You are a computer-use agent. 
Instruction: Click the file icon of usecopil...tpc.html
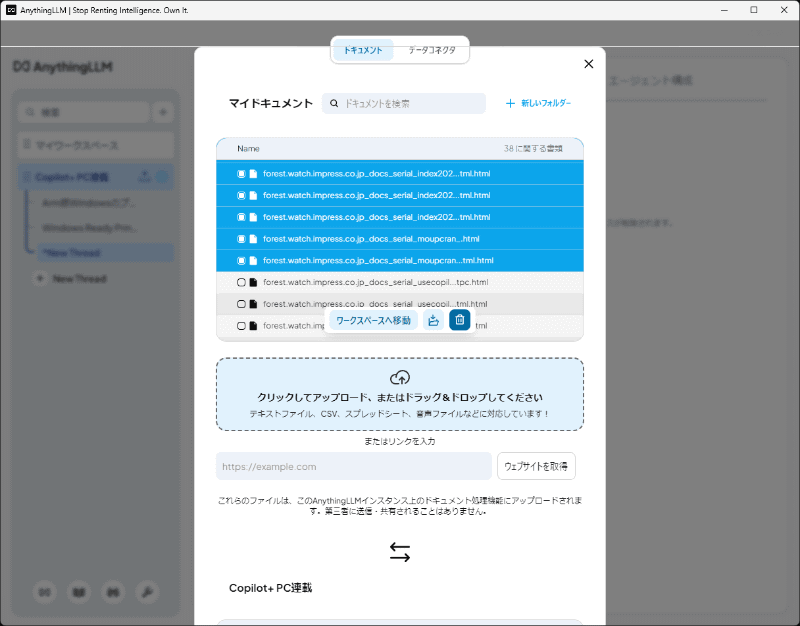click(x=253, y=282)
